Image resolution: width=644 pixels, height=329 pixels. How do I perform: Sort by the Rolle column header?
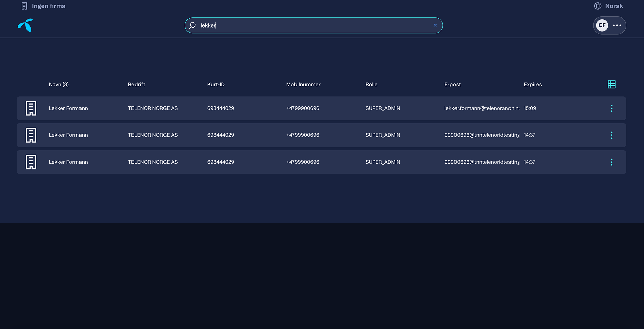tap(371, 84)
